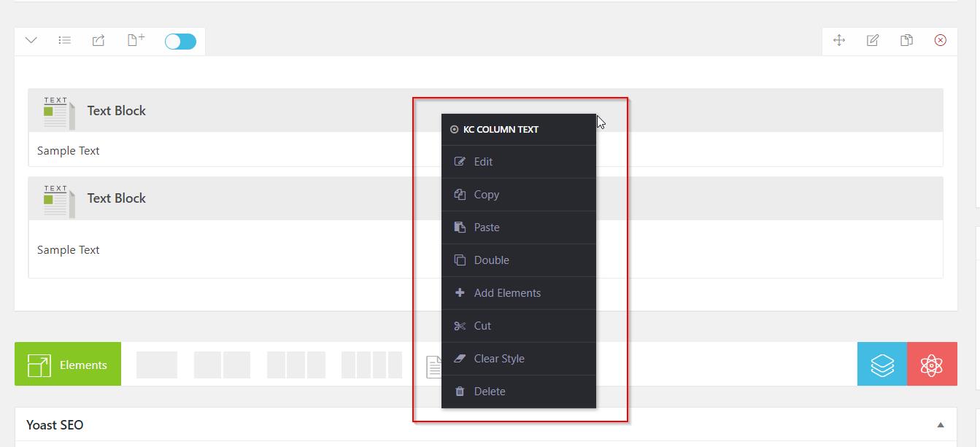Click the green Elements button
Viewport: 980px width, 447px height.
[68, 365]
